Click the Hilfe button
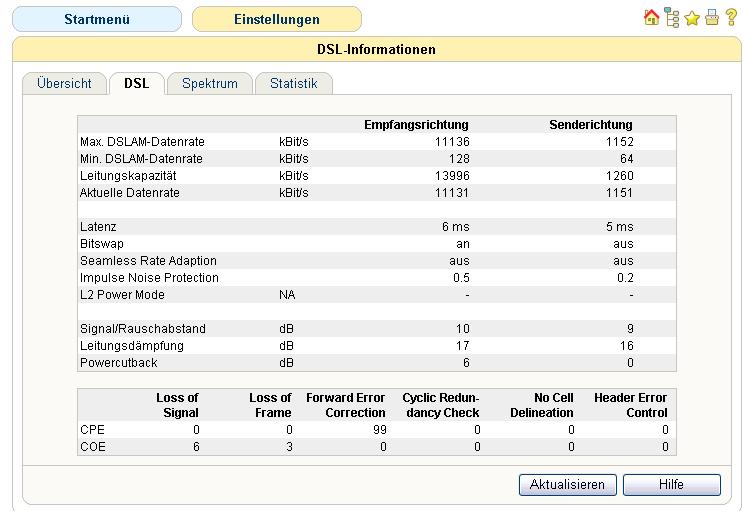743x511 pixels. pyautogui.click(x=671, y=484)
